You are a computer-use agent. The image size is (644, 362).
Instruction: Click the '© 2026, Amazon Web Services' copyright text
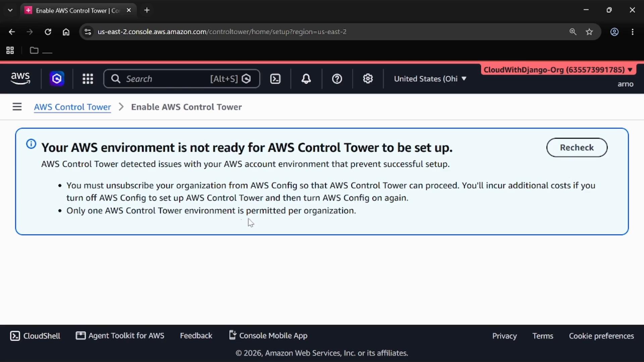322,353
